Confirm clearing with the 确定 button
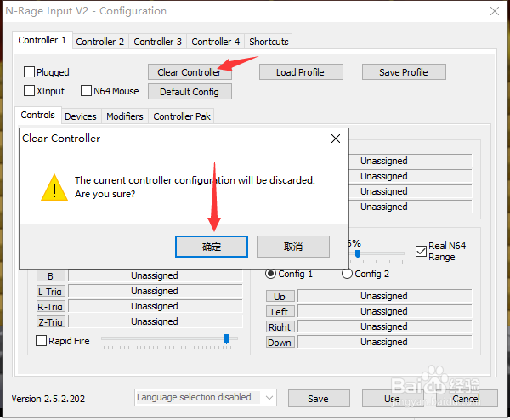510x420 pixels. 212,247
